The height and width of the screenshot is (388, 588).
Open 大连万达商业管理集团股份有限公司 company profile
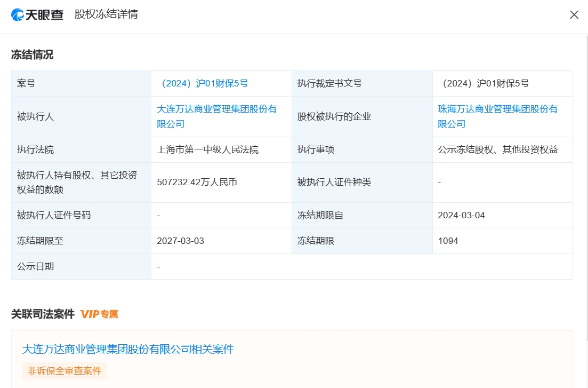tap(215, 117)
